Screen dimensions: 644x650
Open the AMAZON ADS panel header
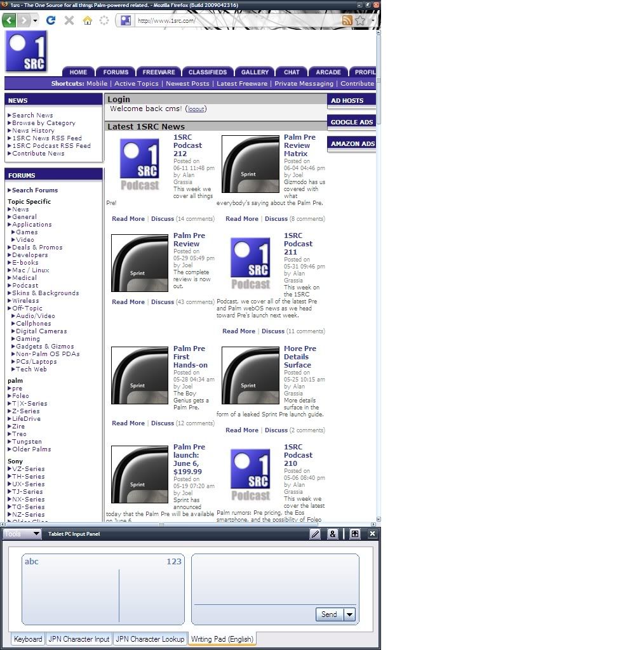point(351,143)
